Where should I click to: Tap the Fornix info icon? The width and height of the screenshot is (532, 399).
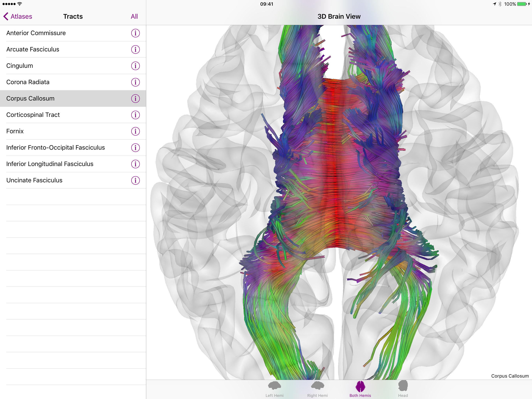click(x=135, y=131)
